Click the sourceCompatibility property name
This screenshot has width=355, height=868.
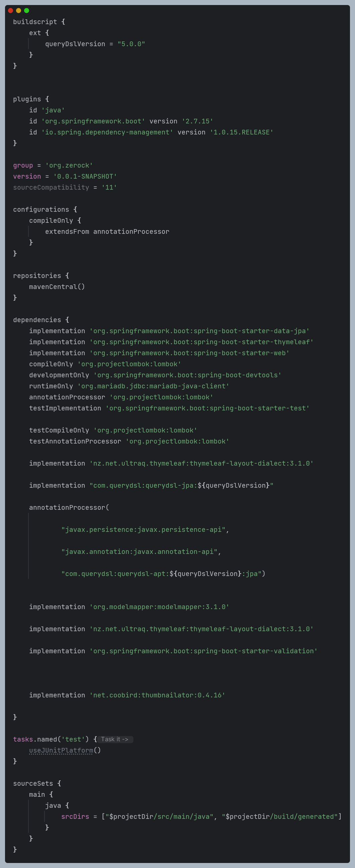point(51,187)
